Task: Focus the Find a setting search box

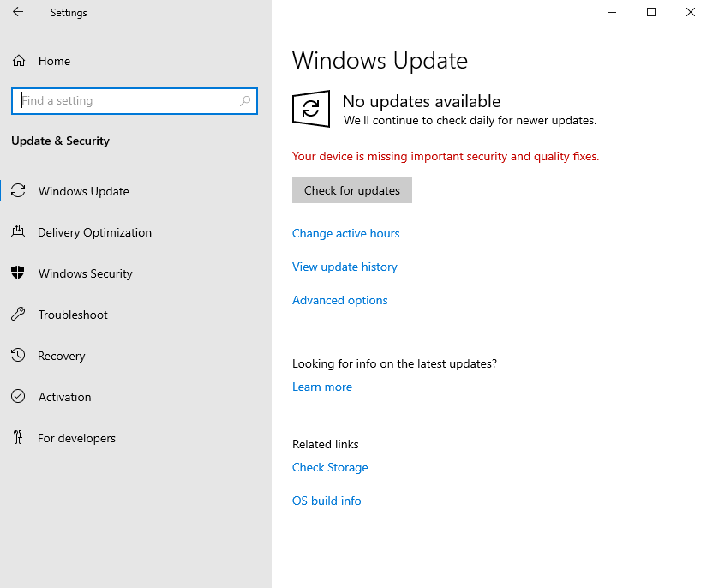Action: click(x=135, y=101)
